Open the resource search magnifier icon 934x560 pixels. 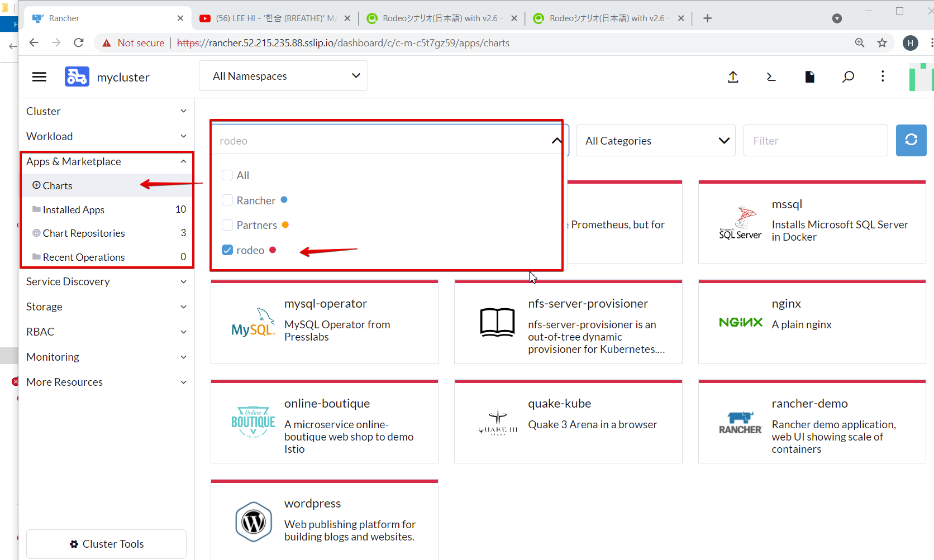848,77
